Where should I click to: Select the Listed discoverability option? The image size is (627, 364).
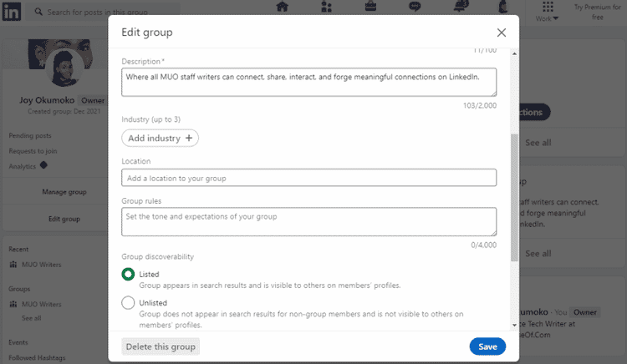click(128, 274)
